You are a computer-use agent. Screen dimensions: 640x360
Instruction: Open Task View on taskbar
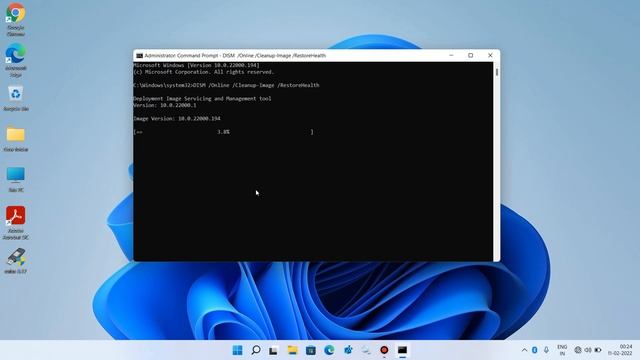273,350
